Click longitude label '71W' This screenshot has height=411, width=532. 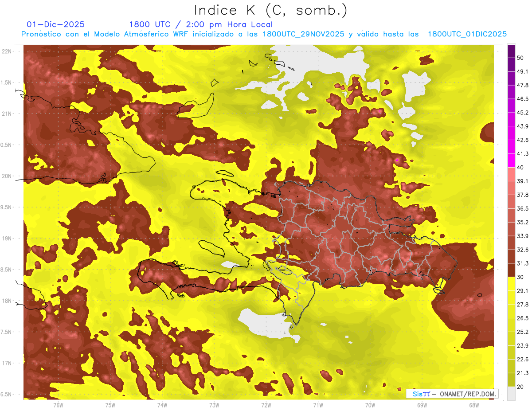tap(318, 405)
